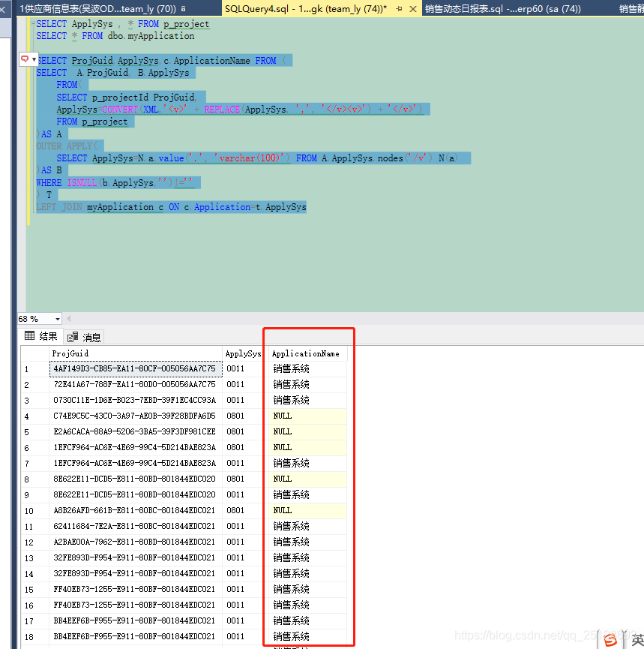This screenshot has height=649, width=644.
Task: Switch to the 销售动态日报表.sql tab
Action: click(502, 9)
